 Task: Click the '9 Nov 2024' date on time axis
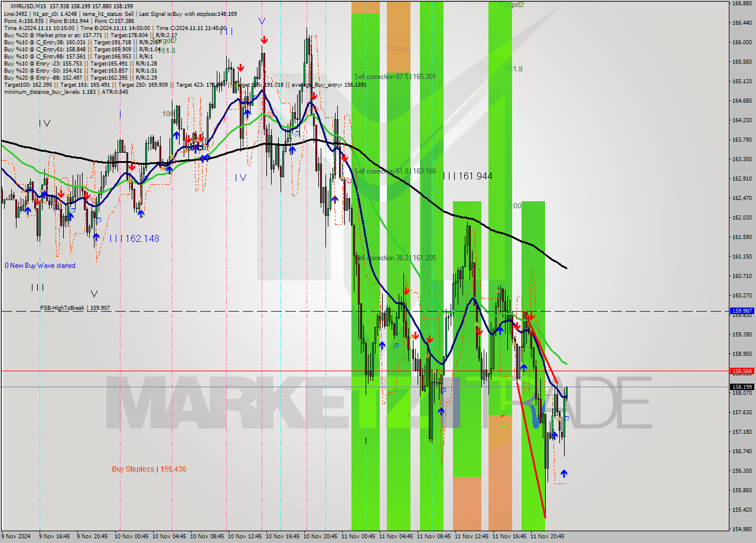point(17,537)
